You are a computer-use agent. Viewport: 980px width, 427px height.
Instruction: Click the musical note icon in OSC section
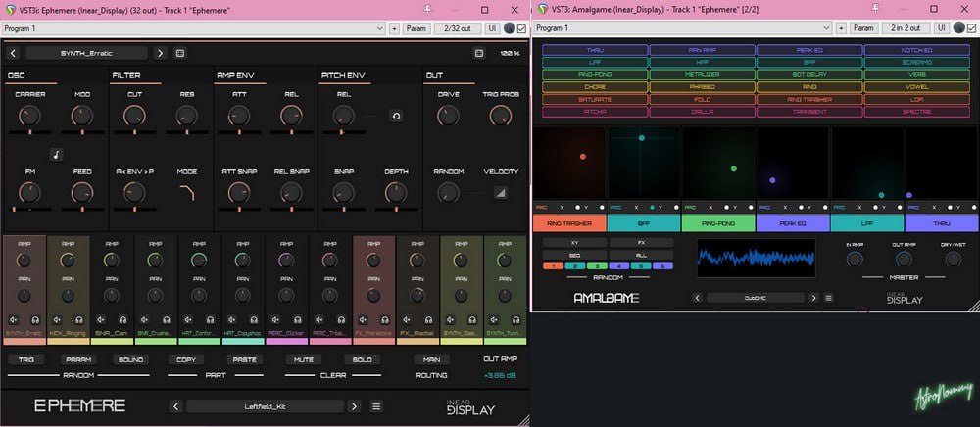[56, 154]
